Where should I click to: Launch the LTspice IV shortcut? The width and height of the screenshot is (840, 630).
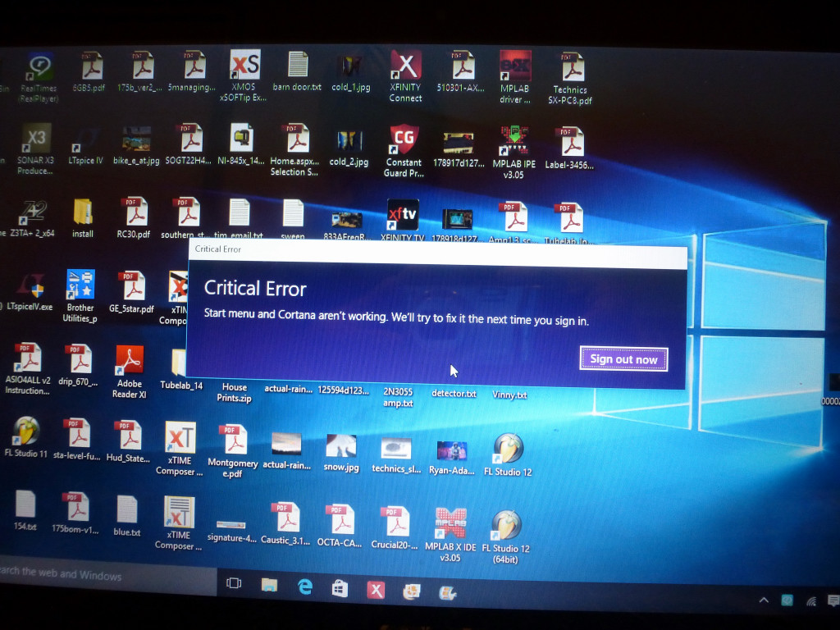(85, 148)
